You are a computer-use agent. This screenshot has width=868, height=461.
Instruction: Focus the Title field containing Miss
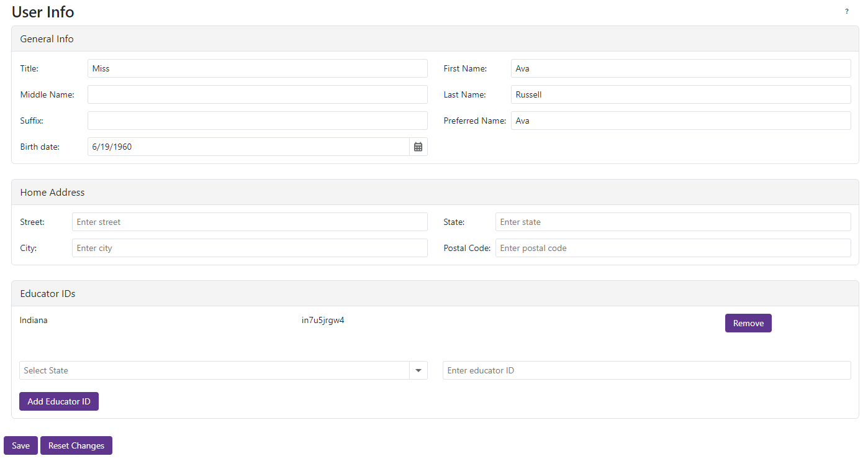point(257,68)
